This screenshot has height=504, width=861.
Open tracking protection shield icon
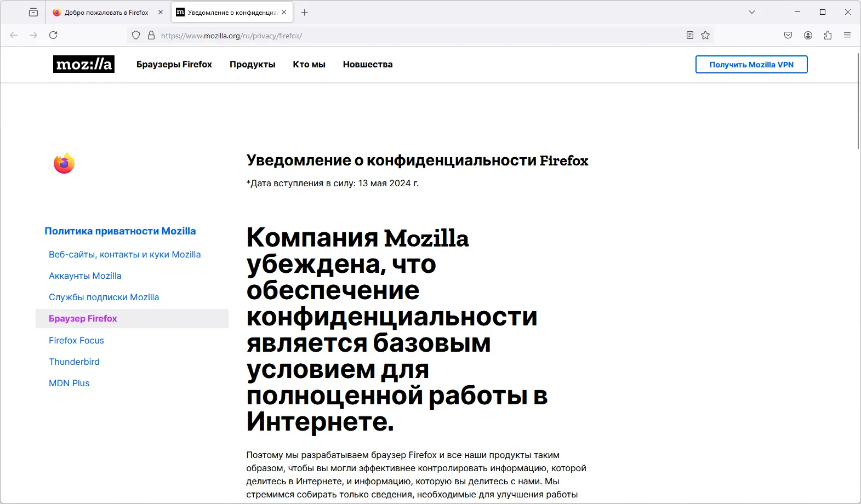point(136,35)
